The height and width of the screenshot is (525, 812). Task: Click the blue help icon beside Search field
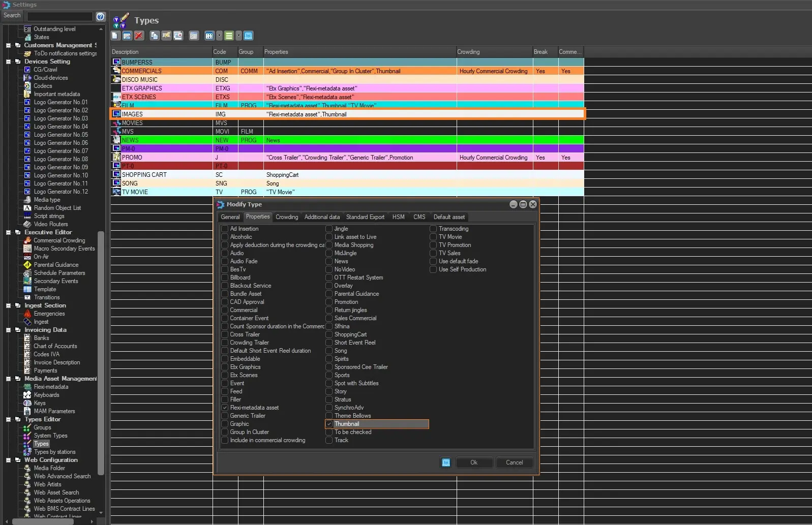101,16
